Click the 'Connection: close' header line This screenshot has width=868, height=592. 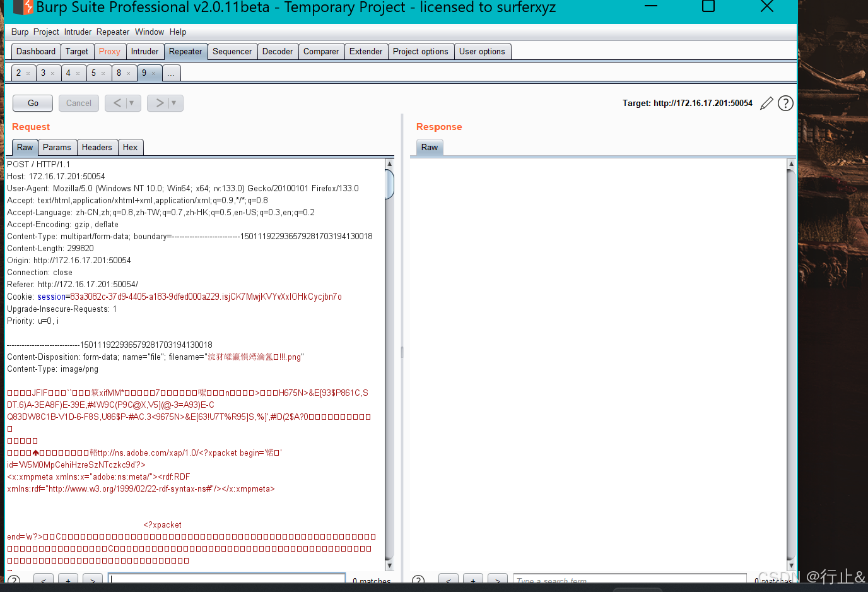click(40, 272)
